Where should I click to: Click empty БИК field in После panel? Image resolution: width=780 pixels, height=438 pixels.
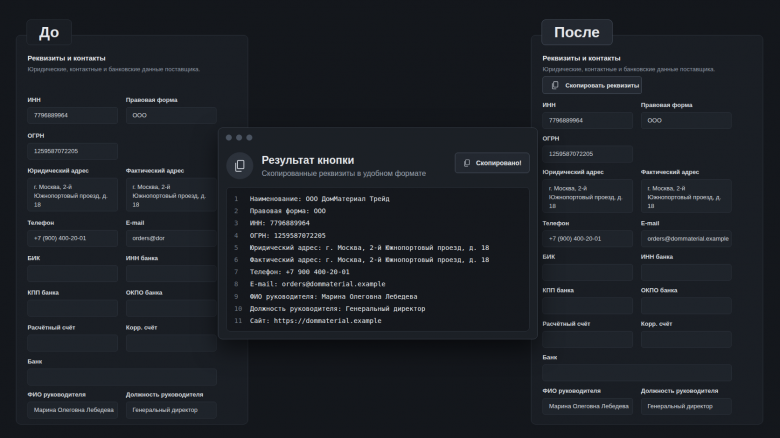pyautogui.click(x=587, y=272)
